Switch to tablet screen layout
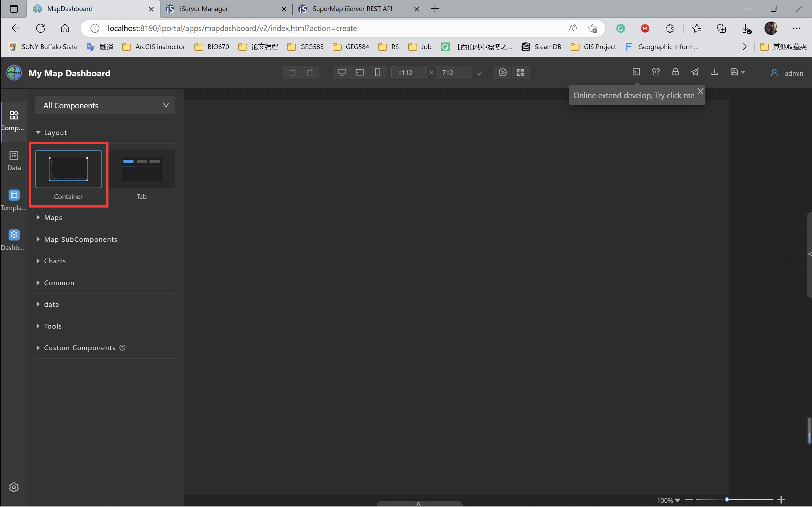Viewport: 812px width, 507px height. pyautogui.click(x=359, y=73)
